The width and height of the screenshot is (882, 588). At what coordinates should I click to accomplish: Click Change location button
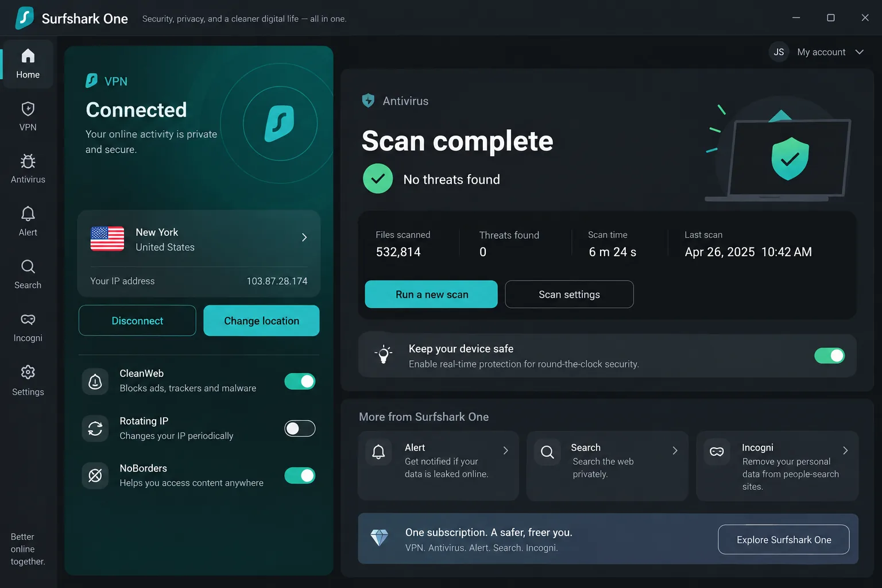tap(261, 320)
